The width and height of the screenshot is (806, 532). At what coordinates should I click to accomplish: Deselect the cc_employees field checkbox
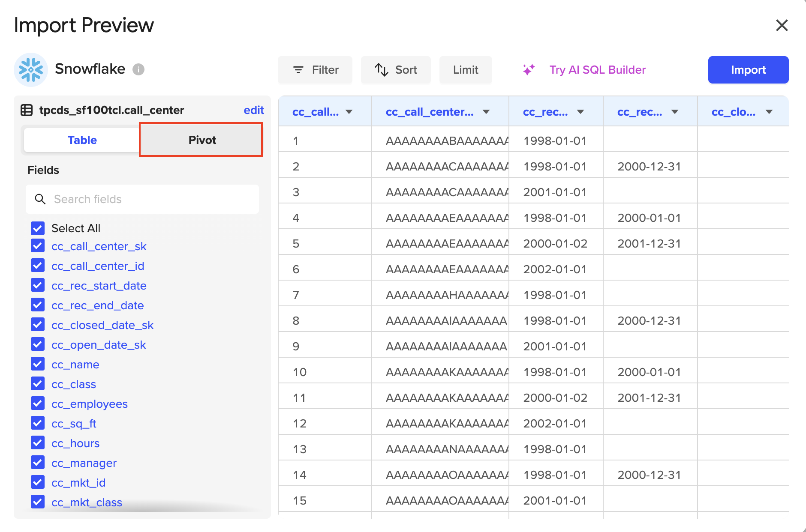[x=38, y=403]
